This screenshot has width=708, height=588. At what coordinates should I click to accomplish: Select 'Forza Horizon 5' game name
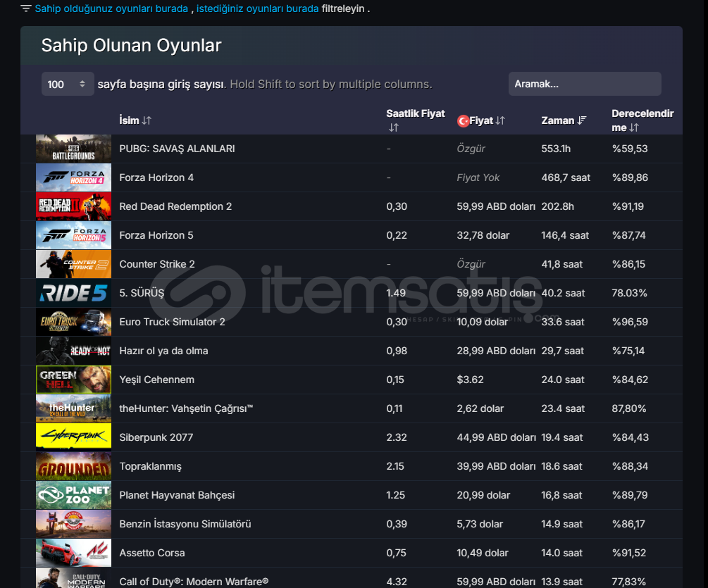coord(156,235)
